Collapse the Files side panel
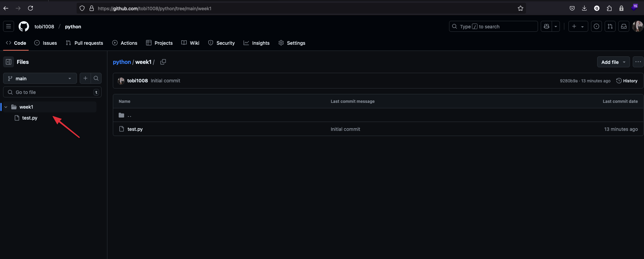Image resolution: width=644 pixels, height=259 pixels. click(x=9, y=62)
